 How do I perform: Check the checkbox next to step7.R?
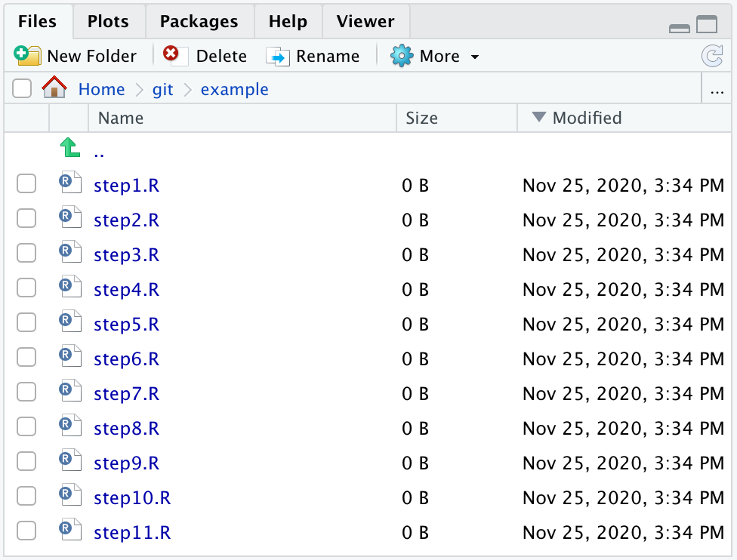tap(26, 392)
